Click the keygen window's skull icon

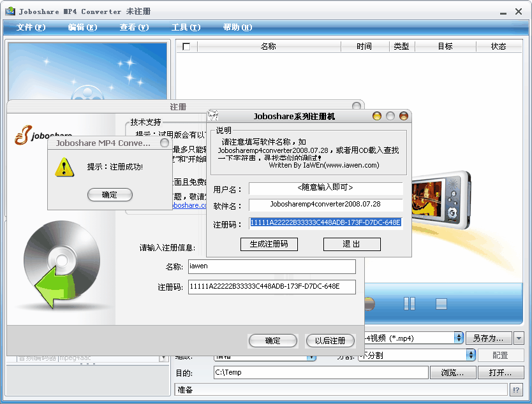(x=214, y=116)
